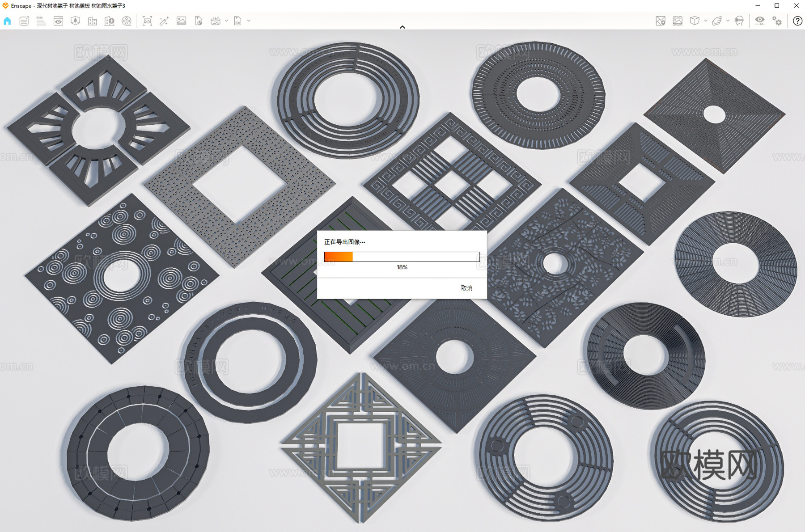Viewport: 805px width, 532px height.
Task: Open the building energy lightning icon
Action: point(110,21)
